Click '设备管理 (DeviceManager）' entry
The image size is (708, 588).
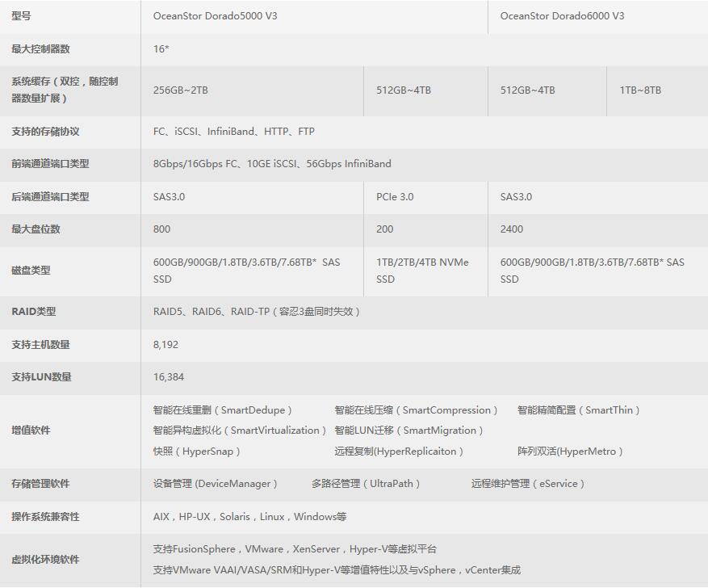pos(215,484)
